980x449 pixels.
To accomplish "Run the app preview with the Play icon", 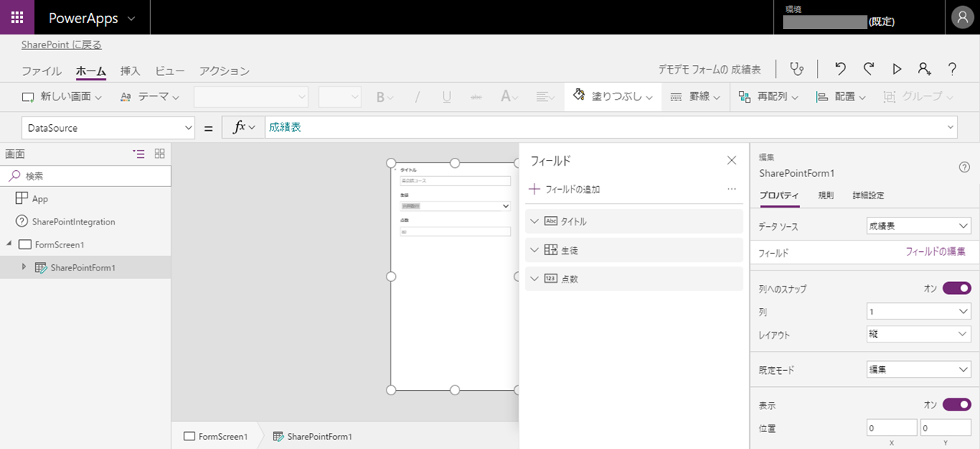I will [x=897, y=69].
